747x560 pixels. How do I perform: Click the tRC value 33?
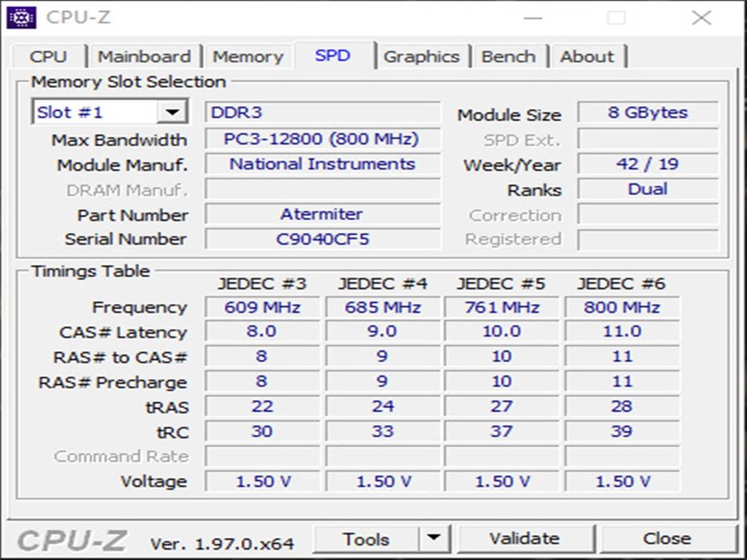pos(383,431)
